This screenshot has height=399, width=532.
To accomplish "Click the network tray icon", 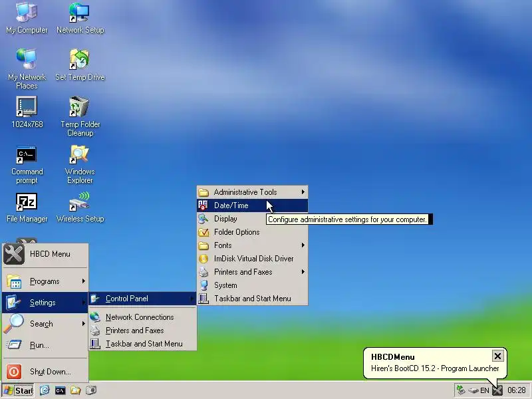I will point(461,390).
